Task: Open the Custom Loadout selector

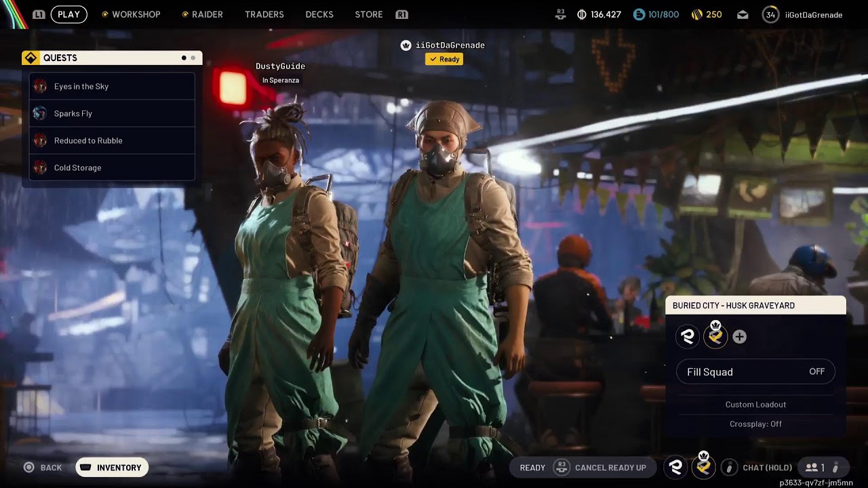Action: tap(755, 404)
